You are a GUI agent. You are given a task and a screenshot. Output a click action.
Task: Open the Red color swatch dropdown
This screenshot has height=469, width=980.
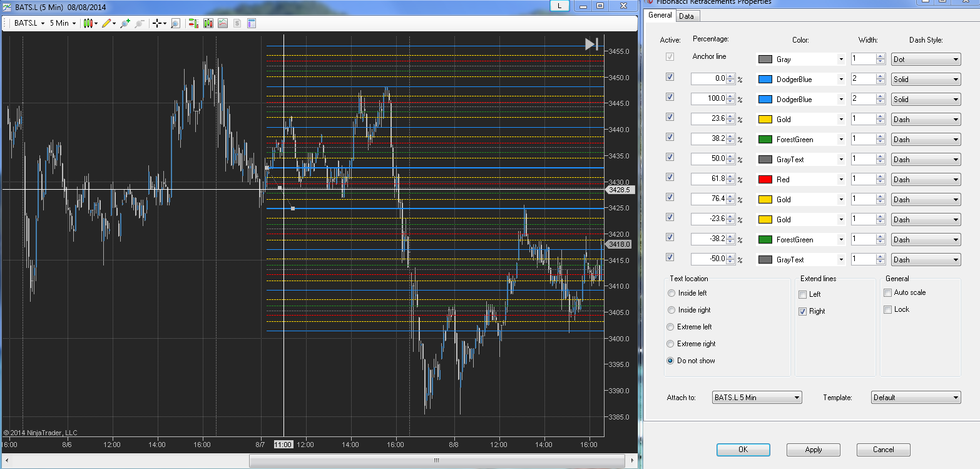(x=801, y=179)
